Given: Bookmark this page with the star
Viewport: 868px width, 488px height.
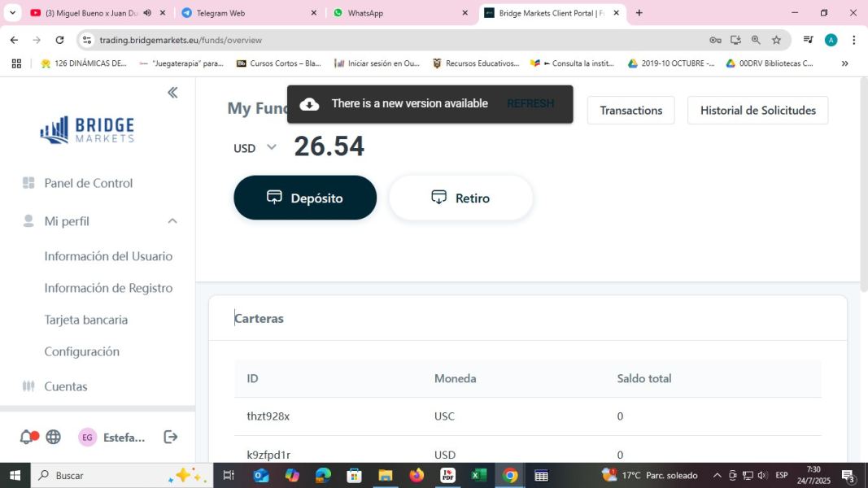Looking at the screenshot, I should pos(776,40).
